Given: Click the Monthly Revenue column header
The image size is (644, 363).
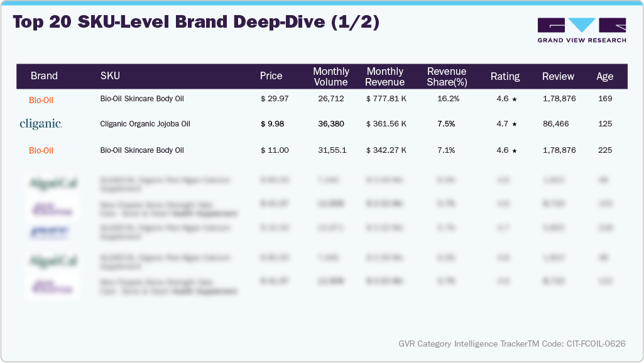Looking at the screenshot, I should tap(385, 77).
